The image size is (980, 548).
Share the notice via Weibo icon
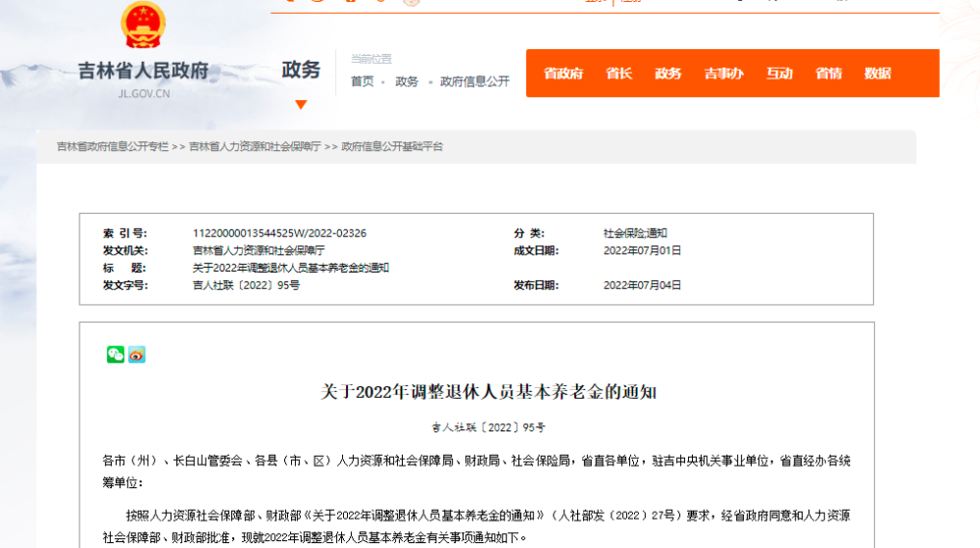click(x=137, y=354)
